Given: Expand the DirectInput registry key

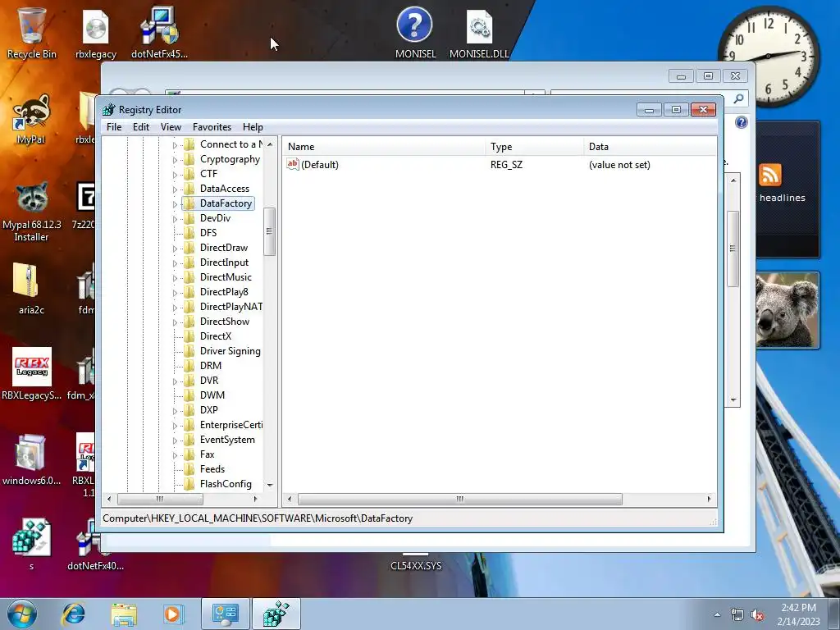Looking at the screenshot, I should pos(175,263).
